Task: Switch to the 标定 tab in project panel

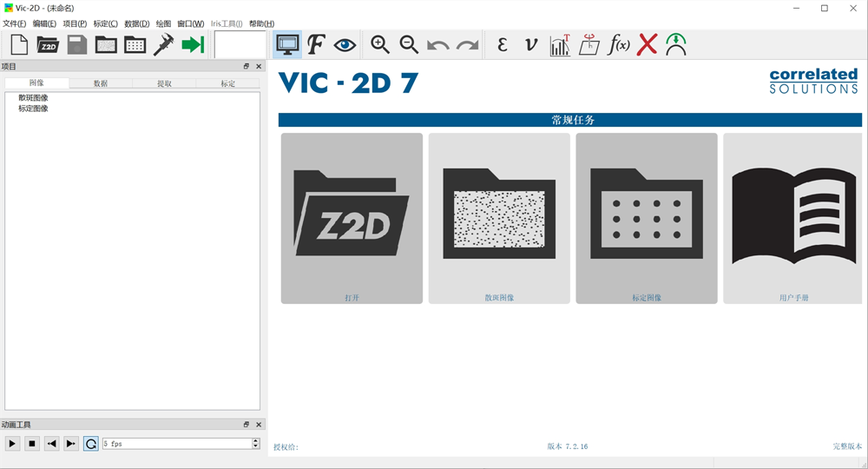Action: coord(228,83)
